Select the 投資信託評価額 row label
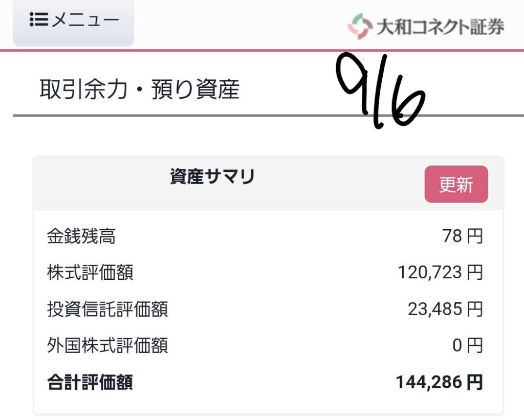 click(107, 309)
